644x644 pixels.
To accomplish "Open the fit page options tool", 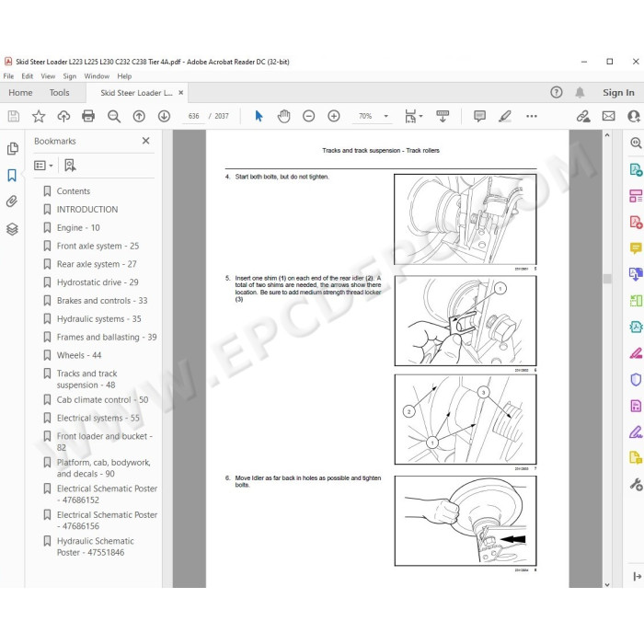I will (410, 116).
